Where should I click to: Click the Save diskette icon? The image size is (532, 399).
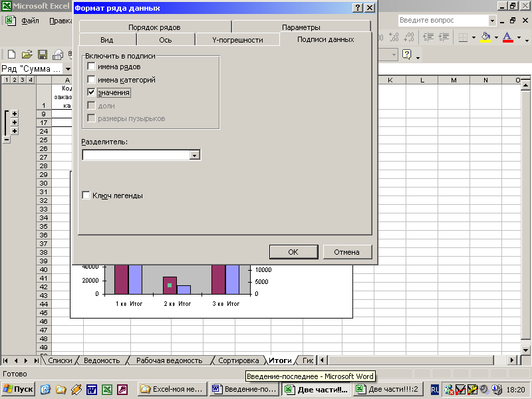[43, 55]
